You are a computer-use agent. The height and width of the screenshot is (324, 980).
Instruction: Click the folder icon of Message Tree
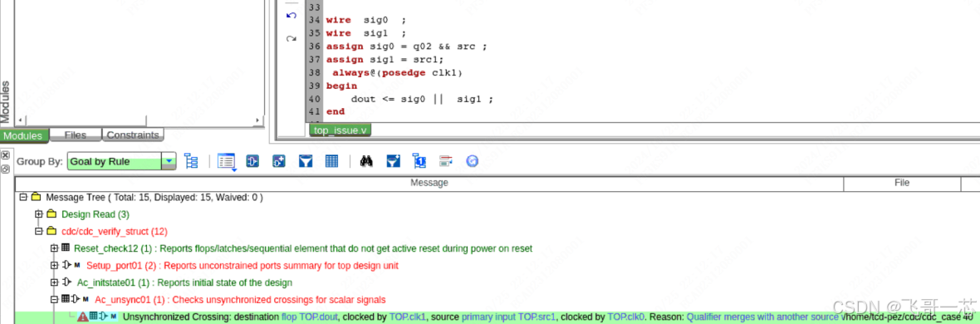36,197
